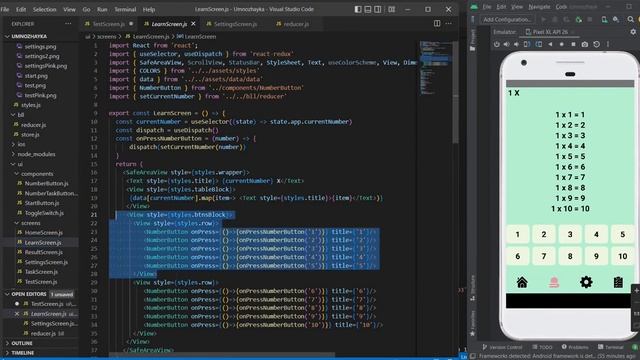The height and width of the screenshot is (360, 640).
Task: Open ToggleSwitch.js in the explorer
Action: 44,213
